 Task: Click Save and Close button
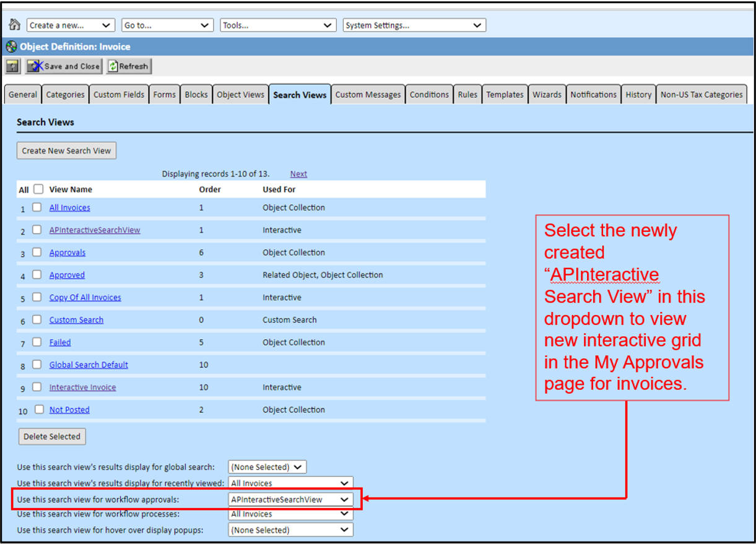tap(63, 66)
